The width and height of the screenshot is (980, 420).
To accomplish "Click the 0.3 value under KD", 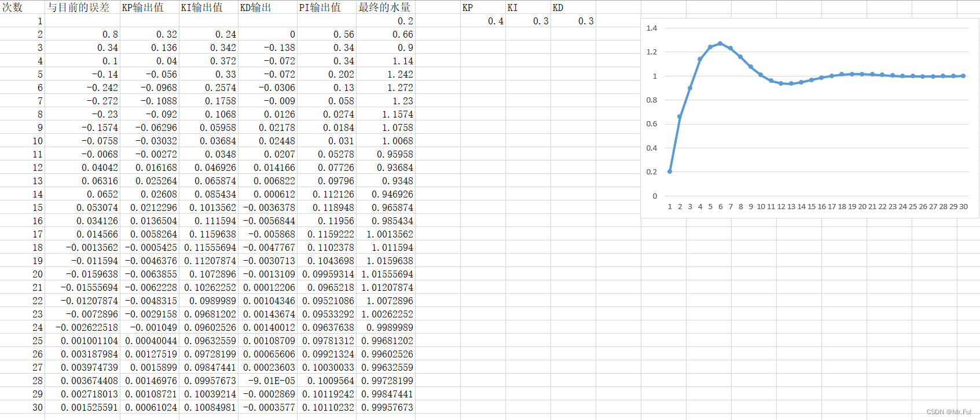I will pos(573,21).
